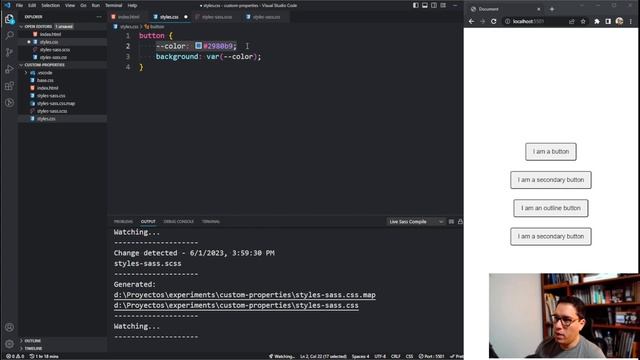Viewport: 640px width, 360px height.
Task: Open the Help menu
Action: point(132,5)
